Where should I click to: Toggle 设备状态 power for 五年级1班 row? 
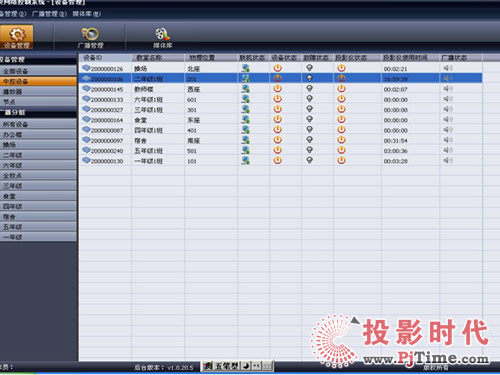coord(277,150)
